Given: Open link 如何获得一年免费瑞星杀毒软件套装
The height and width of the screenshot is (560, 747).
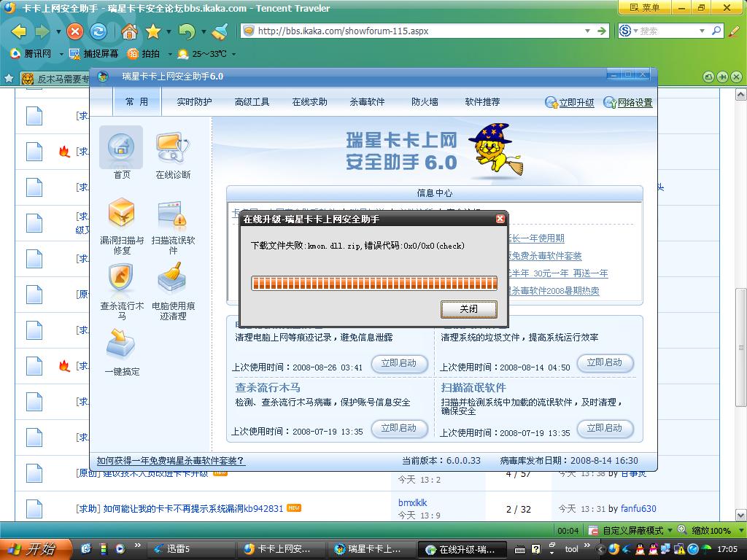Looking at the screenshot, I should point(171,461).
